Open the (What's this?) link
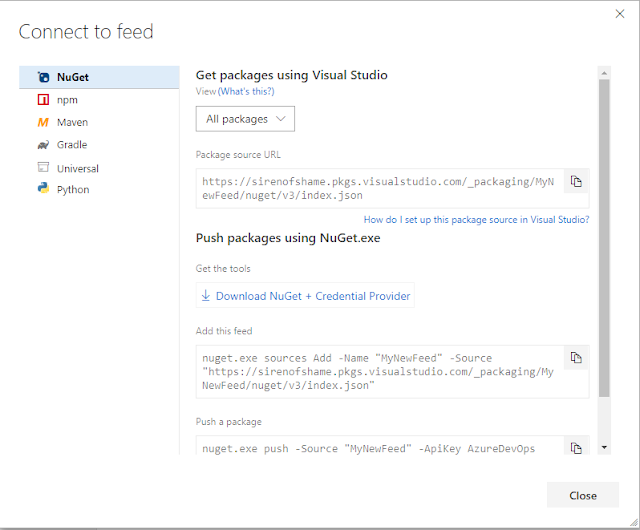The image size is (640, 530). point(246,91)
